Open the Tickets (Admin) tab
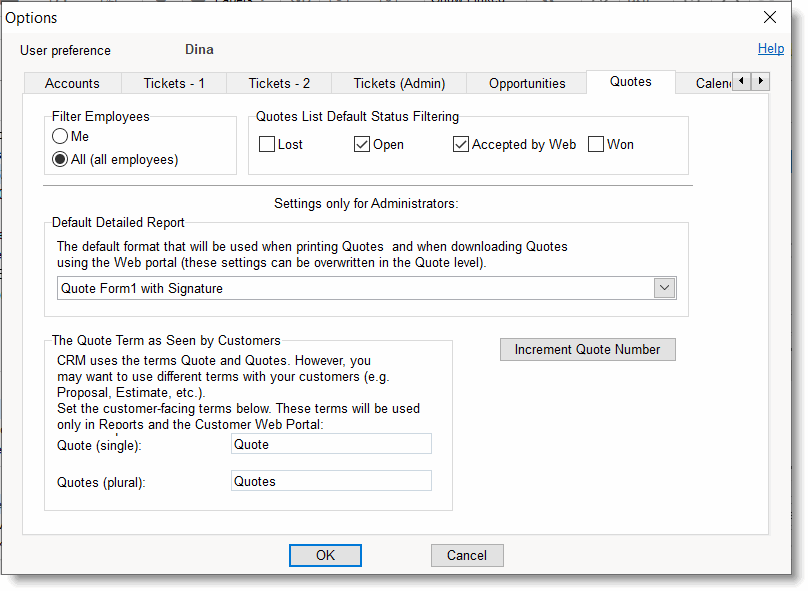 point(399,83)
